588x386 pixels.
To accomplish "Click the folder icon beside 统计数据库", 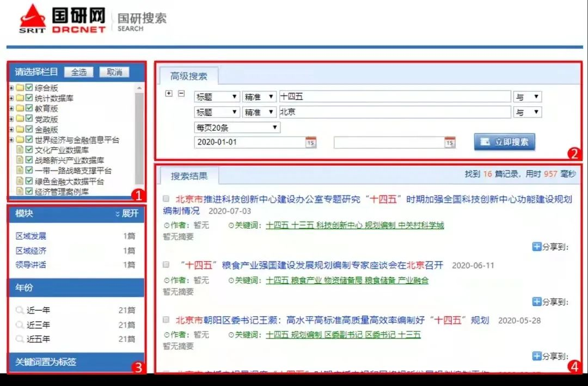I will [x=20, y=98].
